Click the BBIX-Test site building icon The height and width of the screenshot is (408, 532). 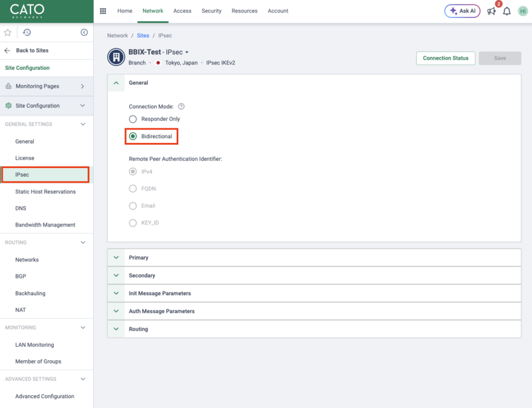116,57
